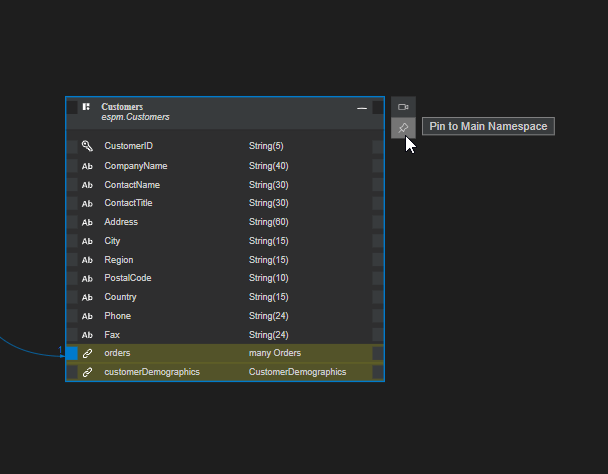Select the orders association row name
Screen dimensions: 608x474
click(x=117, y=353)
